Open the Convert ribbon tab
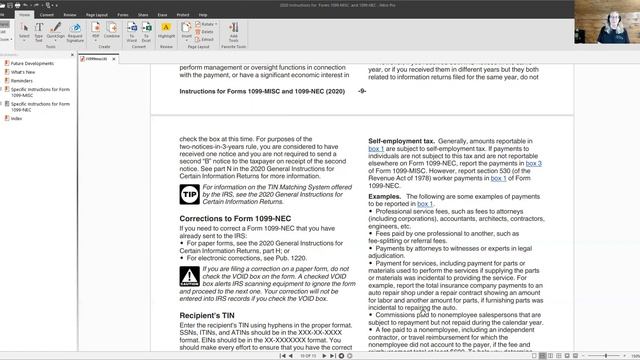The height and width of the screenshot is (360, 640). (x=47, y=15)
